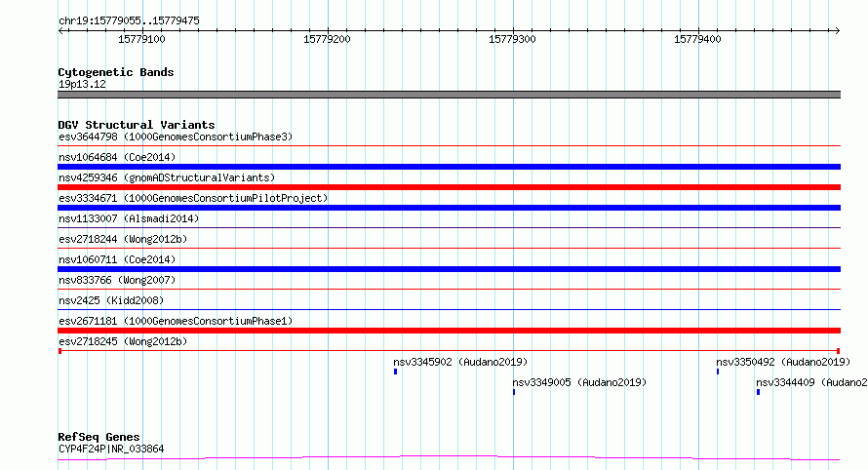Click the Cytogenetic Bands track heading
The image size is (868, 470).
116,72
